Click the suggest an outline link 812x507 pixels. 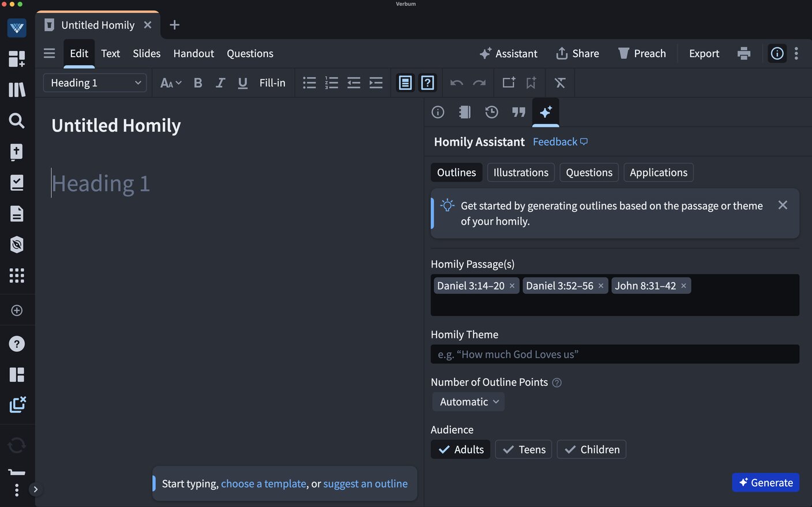pyautogui.click(x=366, y=483)
